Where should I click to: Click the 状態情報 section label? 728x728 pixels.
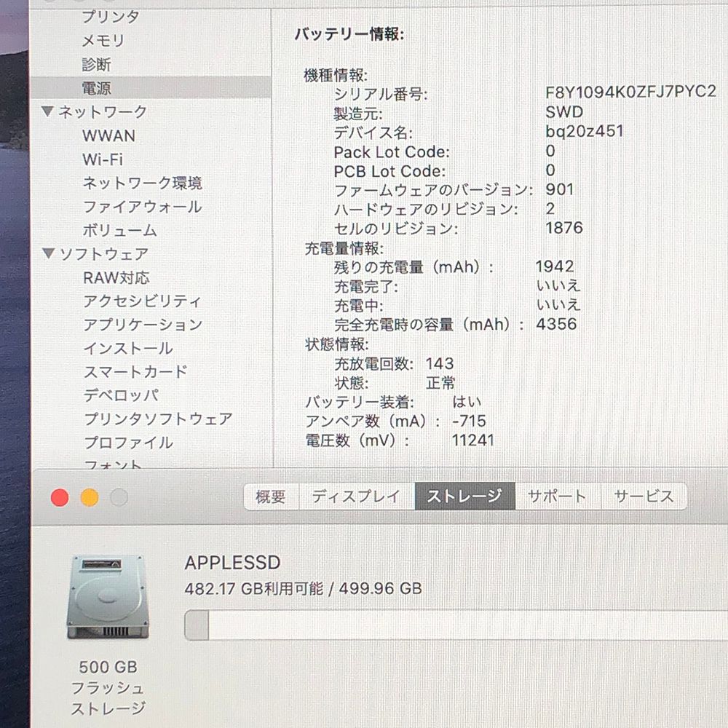pyautogui.click(x=337, y=344)
